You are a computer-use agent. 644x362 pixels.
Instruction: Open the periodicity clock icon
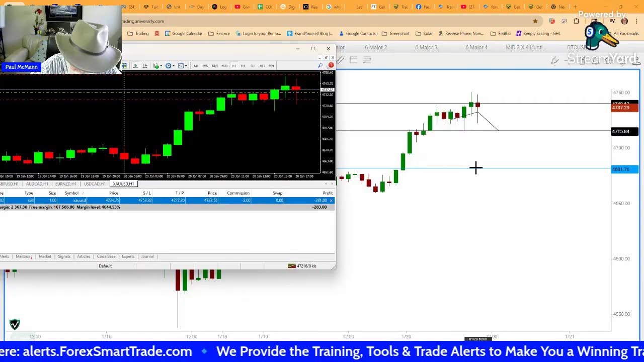point(169,66)
